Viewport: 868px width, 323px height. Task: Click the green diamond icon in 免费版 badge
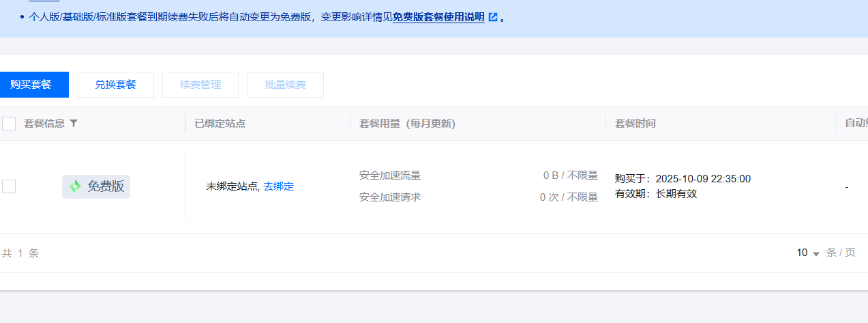tap(75, 186)
